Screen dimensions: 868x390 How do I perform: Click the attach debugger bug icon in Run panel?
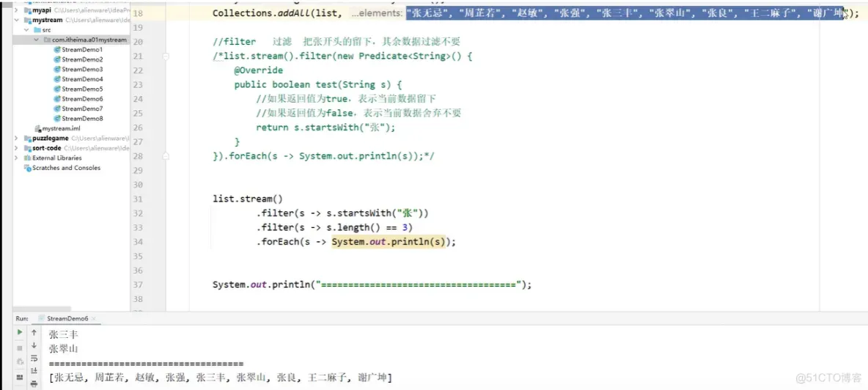pyautogui.click(x=19, y=362)
